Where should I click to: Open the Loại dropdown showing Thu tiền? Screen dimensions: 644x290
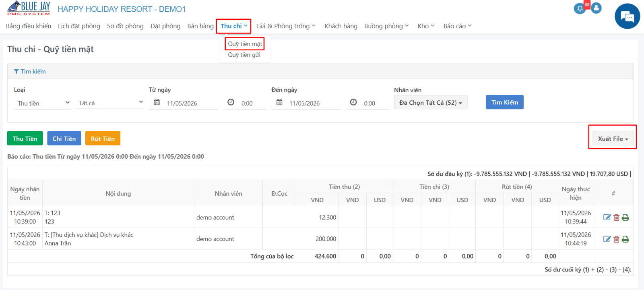click(x=43, y=103)
